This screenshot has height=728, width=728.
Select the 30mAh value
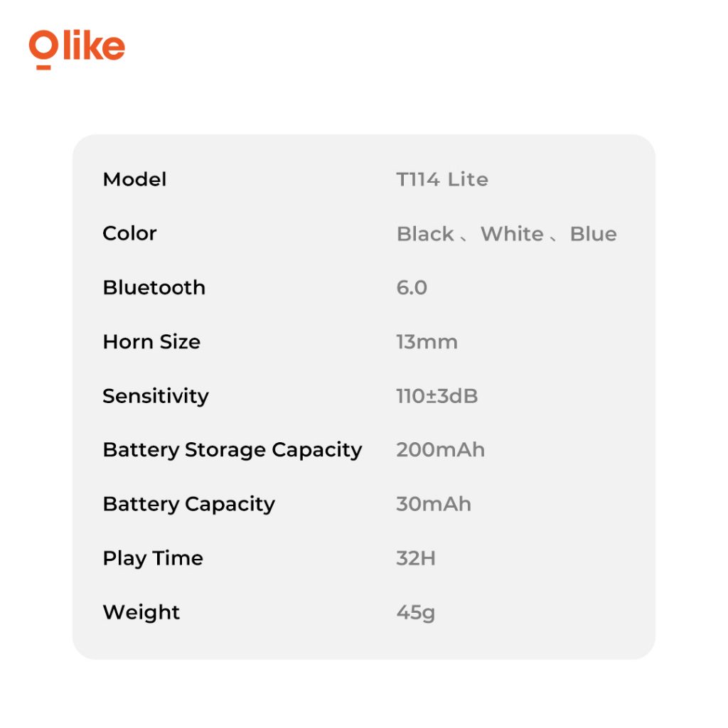[x=433, y=504]
